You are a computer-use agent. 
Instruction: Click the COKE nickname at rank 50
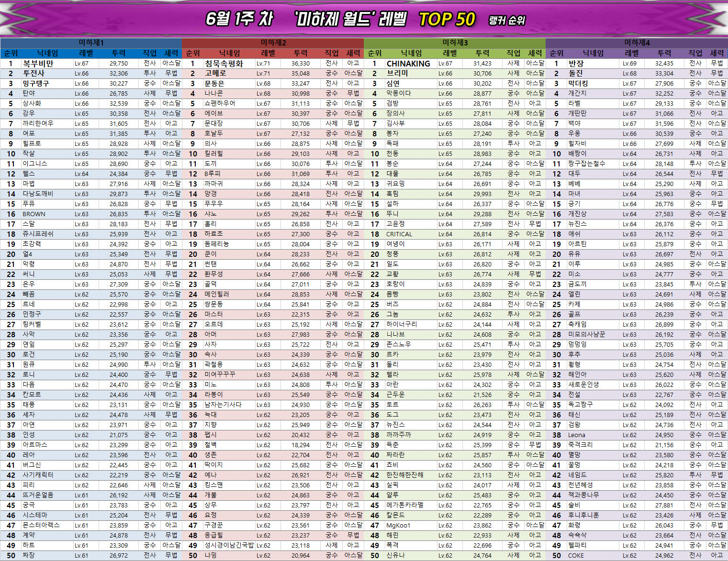click(576, 556)
